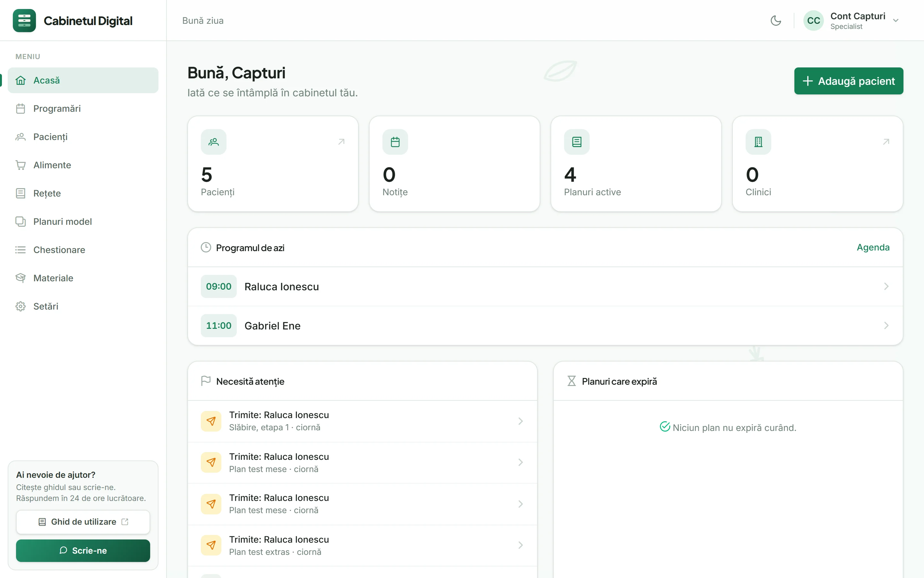Click the send icon for Slăbire, etapa 1
Viewport: 924px width, 578px height.
tap(211, 421)
